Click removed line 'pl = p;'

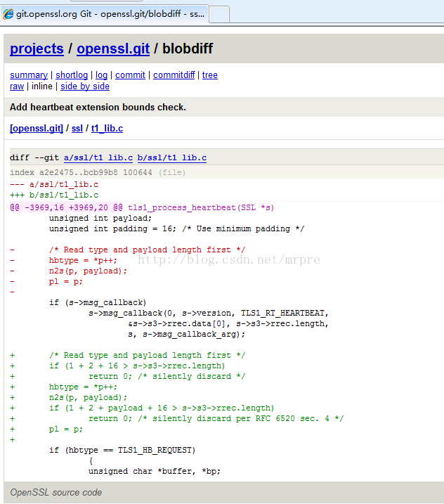pyautogui.click(x=66, y=282)
